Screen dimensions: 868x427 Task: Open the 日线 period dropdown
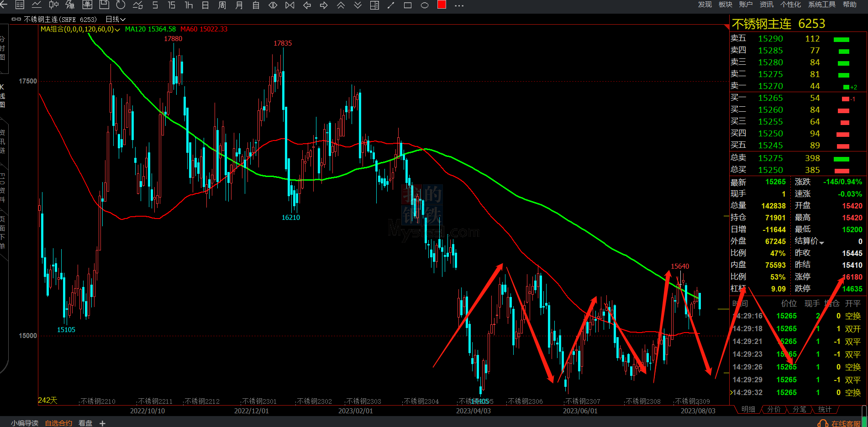[x=115, y=20]
